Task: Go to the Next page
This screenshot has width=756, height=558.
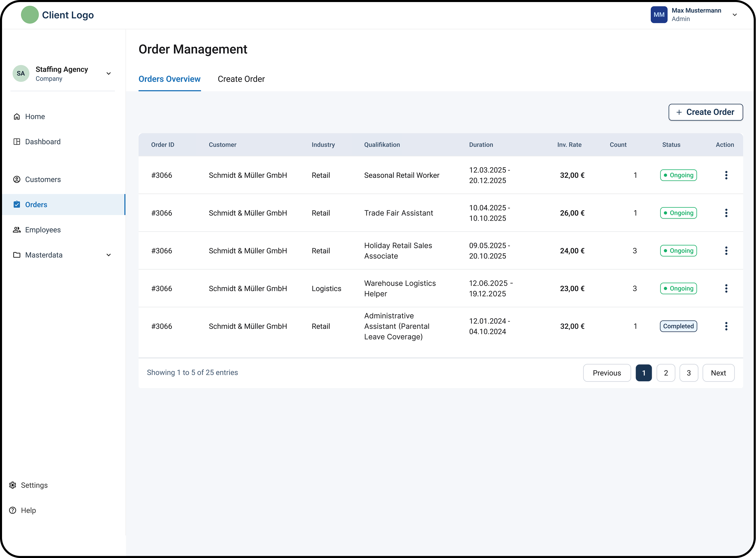Action: pos(718,373)
